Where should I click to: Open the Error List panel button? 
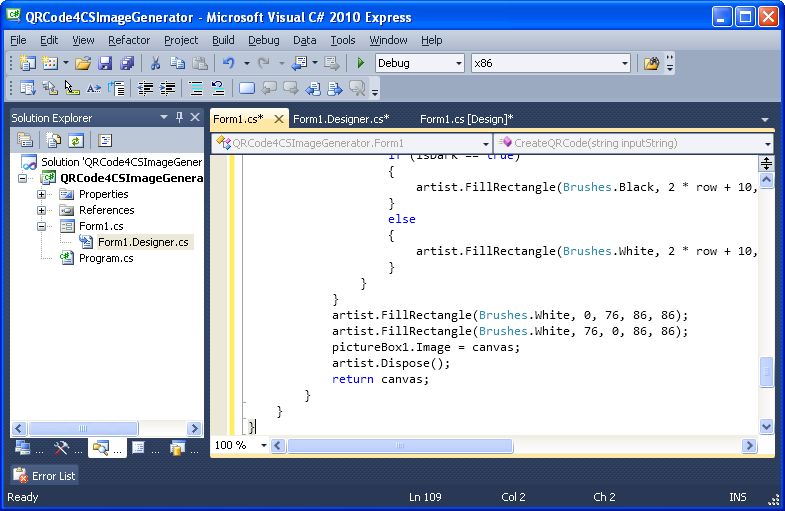point(45,476)
